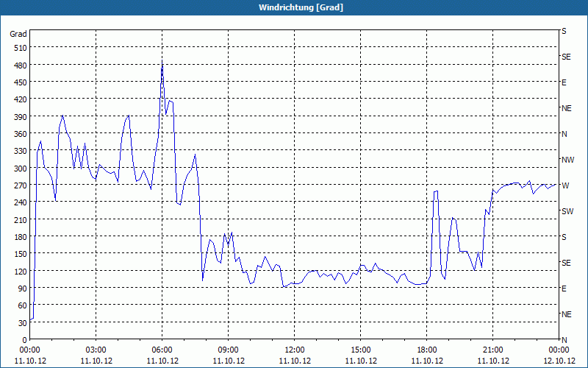Click the 390 axis value
Screen dimensions: 588x368
(21, 117)
